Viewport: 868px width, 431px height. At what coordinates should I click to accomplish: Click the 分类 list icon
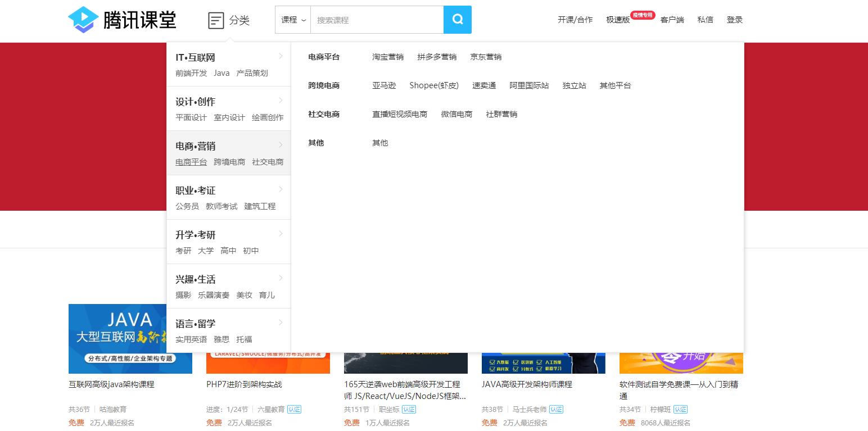[x=216, y=20]
